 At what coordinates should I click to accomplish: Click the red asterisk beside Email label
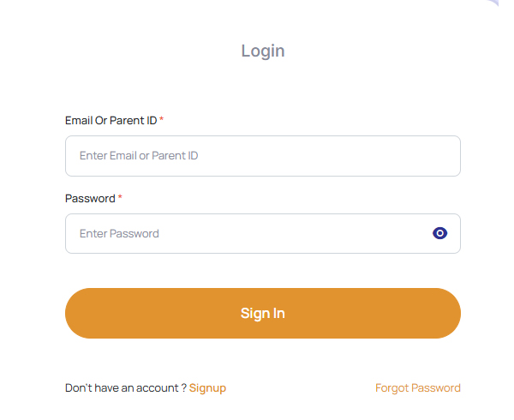[162, 120]
